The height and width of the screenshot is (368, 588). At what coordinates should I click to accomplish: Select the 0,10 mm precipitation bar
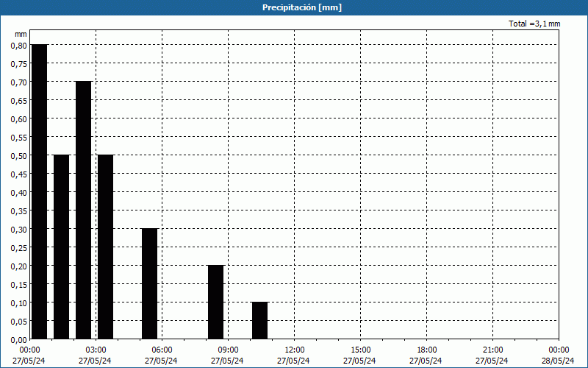(260, 320)
